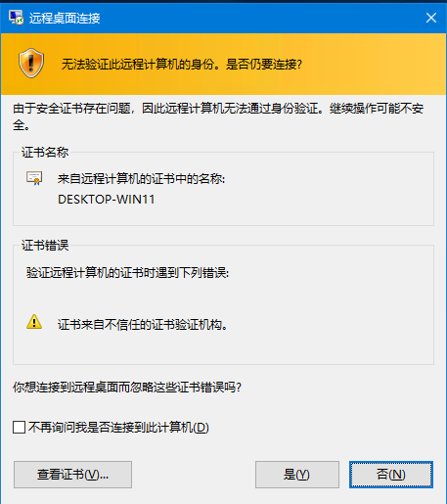Click the 证书名称 group label
Screen dimensions: 447x504
45,153
